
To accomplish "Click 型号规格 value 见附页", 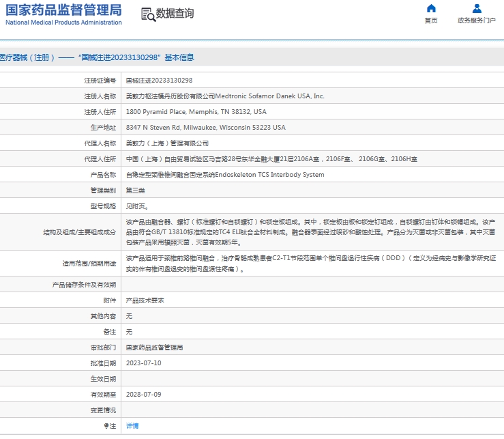I will [x=137, y=206].
